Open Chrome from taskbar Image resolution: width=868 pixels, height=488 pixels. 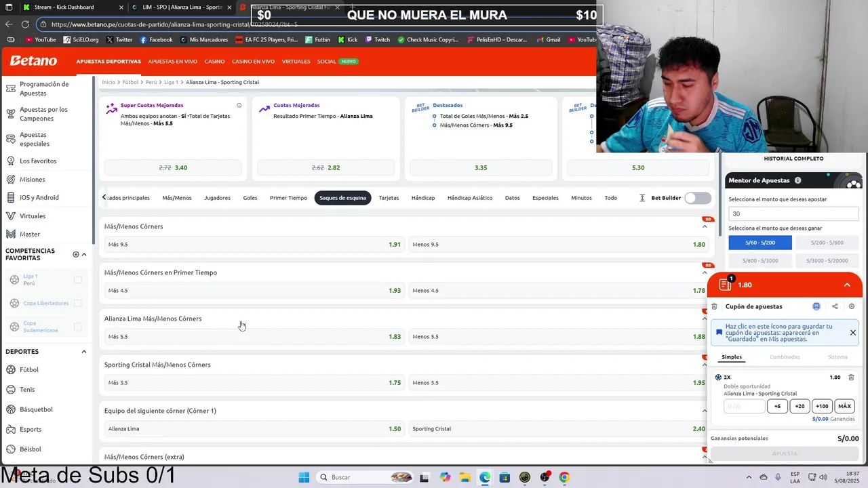coord(564,477)
